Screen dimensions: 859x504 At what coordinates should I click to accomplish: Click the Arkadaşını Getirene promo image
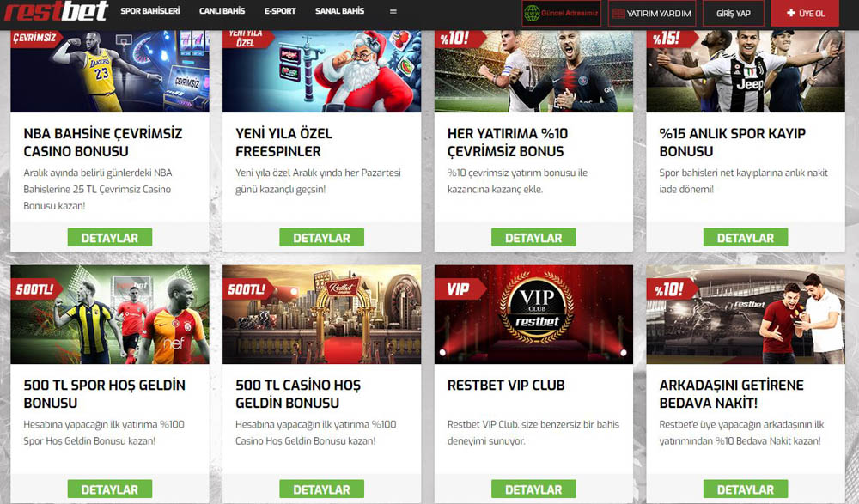746,314
